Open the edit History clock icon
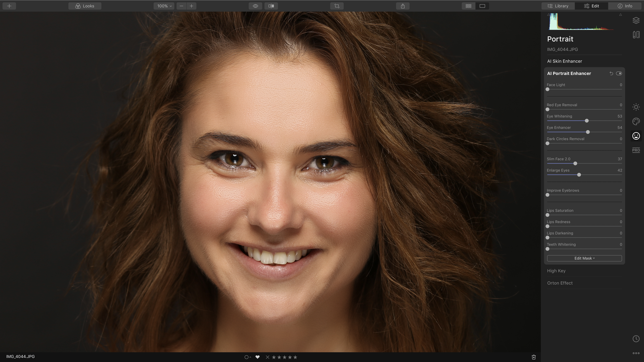The height and width of the screenshot is (362, 644). pos(636,339)
